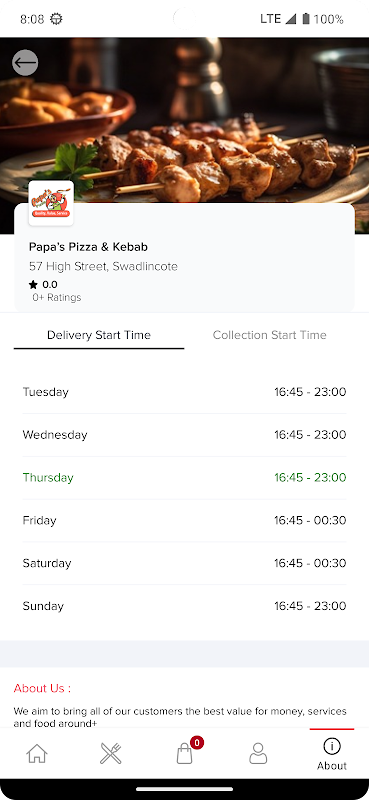Tap the Papa's Pizza & Kebab name
Screen dimensions: 369x800
(88, 247)
